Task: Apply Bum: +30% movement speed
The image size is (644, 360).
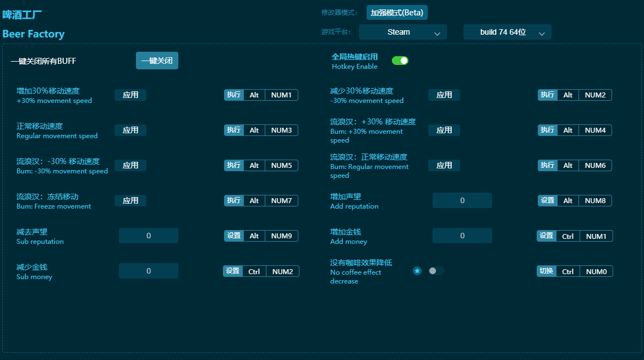Action: [x=444, y=130]
